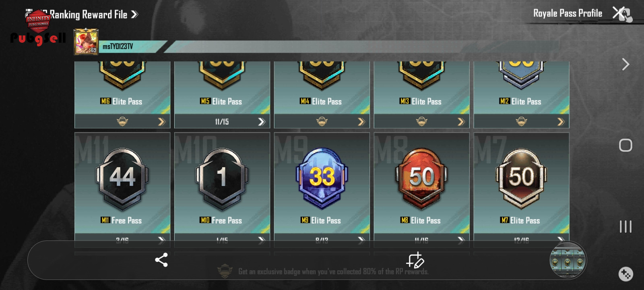Tap the M9 Elite Pass blue badge 33
This screenshot has height=290, width=644.
pos(322,178)
